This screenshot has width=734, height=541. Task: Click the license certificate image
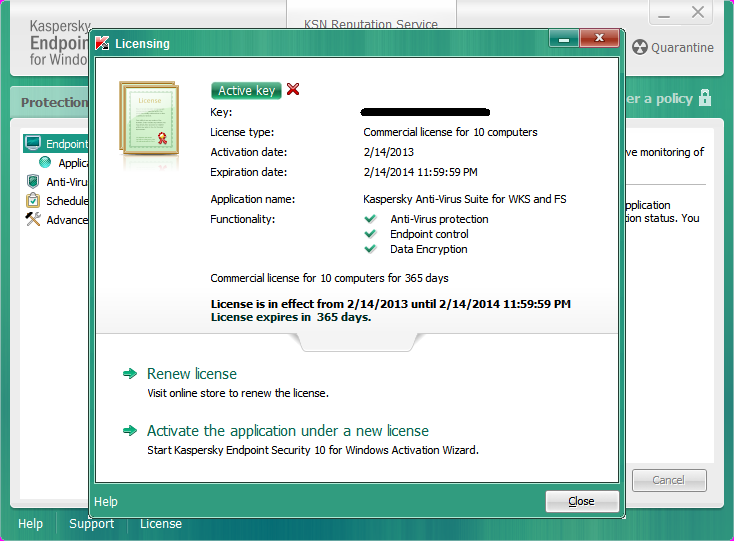(x=149, y=118)
